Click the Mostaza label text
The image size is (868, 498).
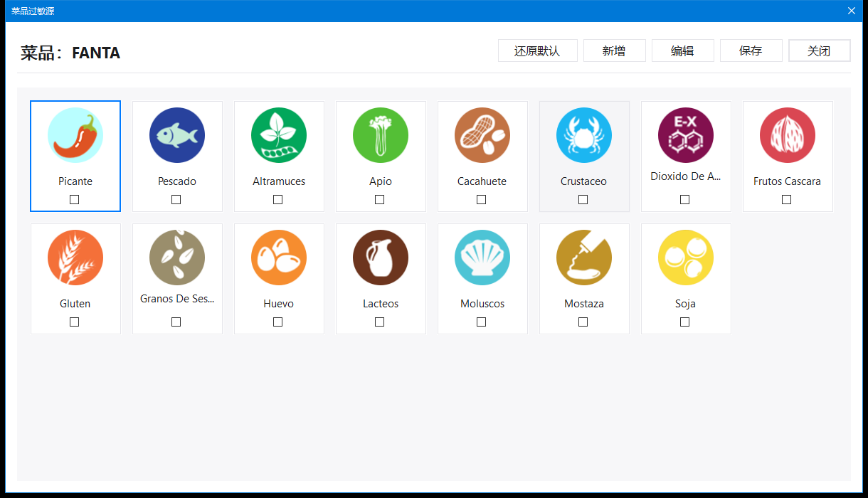584,304
